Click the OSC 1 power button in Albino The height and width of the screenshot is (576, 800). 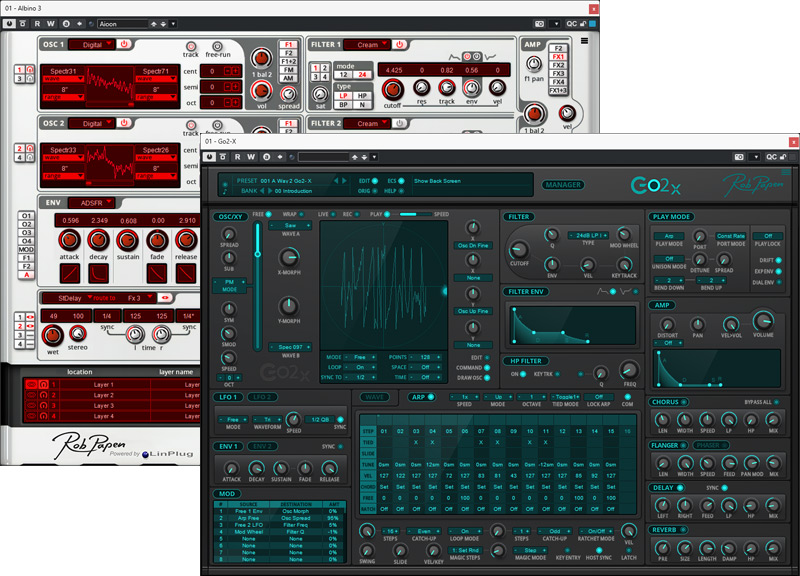click(x=124, y=44)
